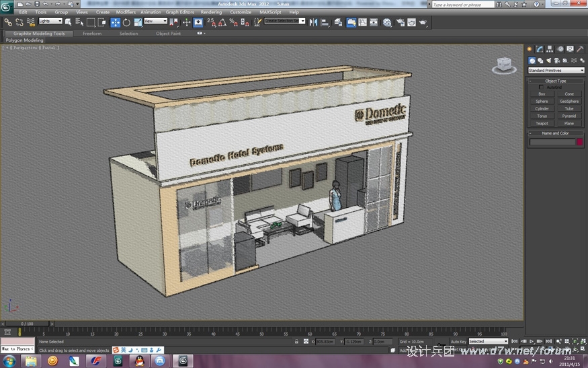Toggle the Percent Snap button
The height and width of the screenshot is (368, 588).
(234, 22)
